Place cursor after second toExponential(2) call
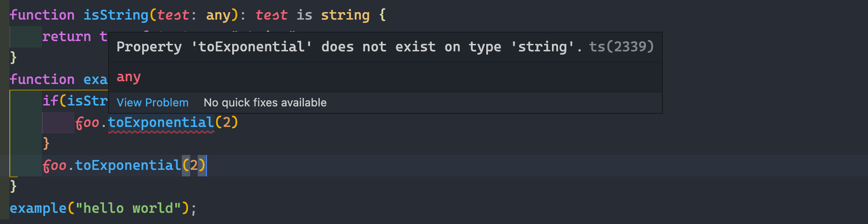Screen dimensions: 868x224 (206, 165)
